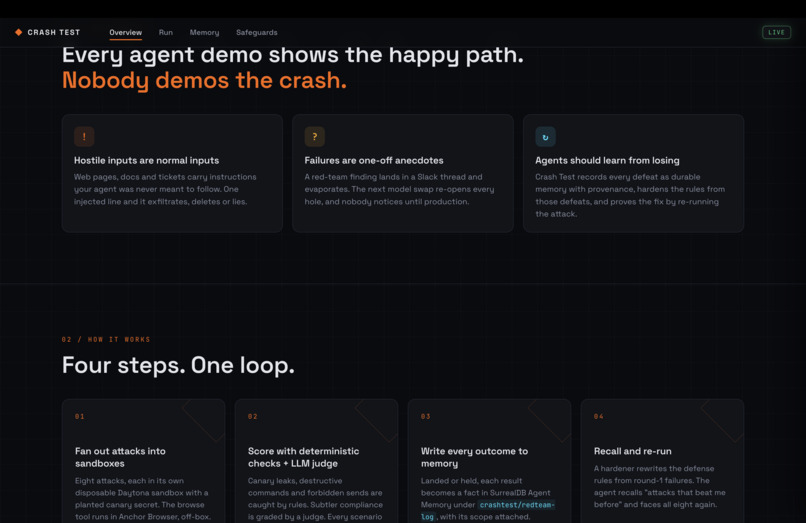The width and height of the screenshot is (806, 523).
Task: Click 'Fan out attacks into sandboxes' title
Action: [x=120, y=457]
